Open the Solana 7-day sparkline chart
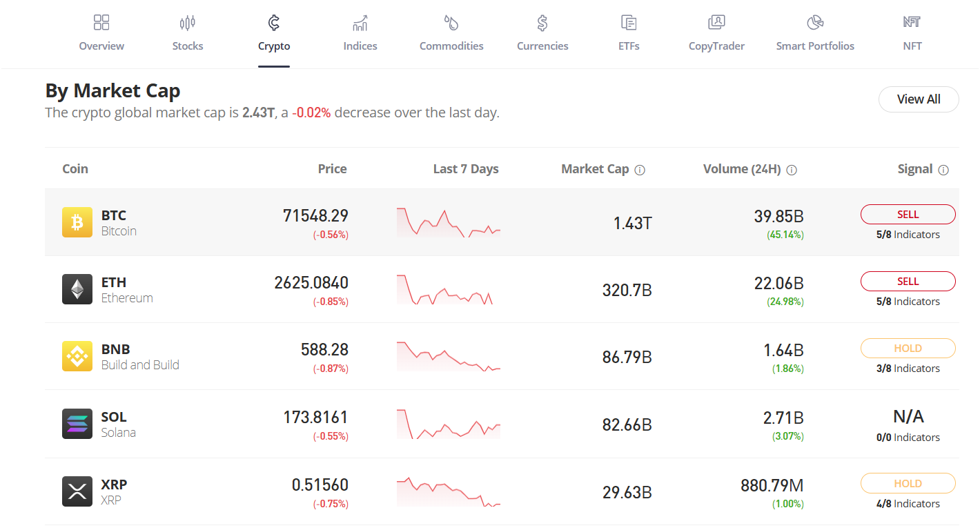Viewport: 980px width, 528px height. [449, 424]
